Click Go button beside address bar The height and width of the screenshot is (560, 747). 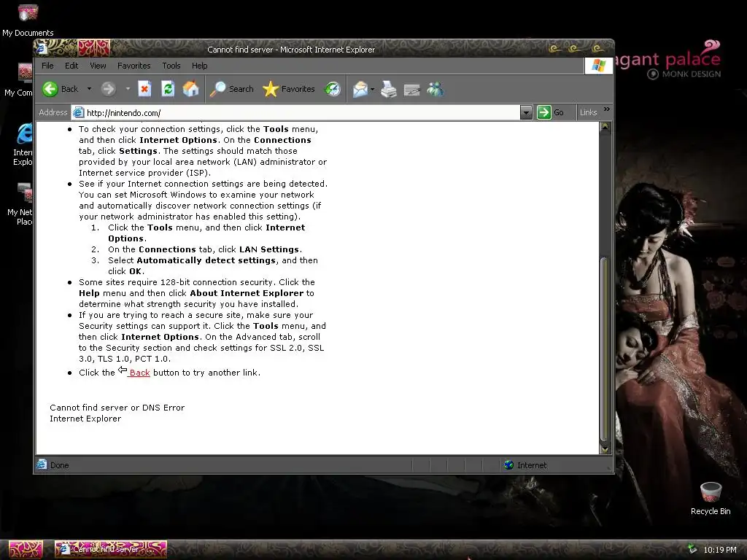click(x=551, y=112)
